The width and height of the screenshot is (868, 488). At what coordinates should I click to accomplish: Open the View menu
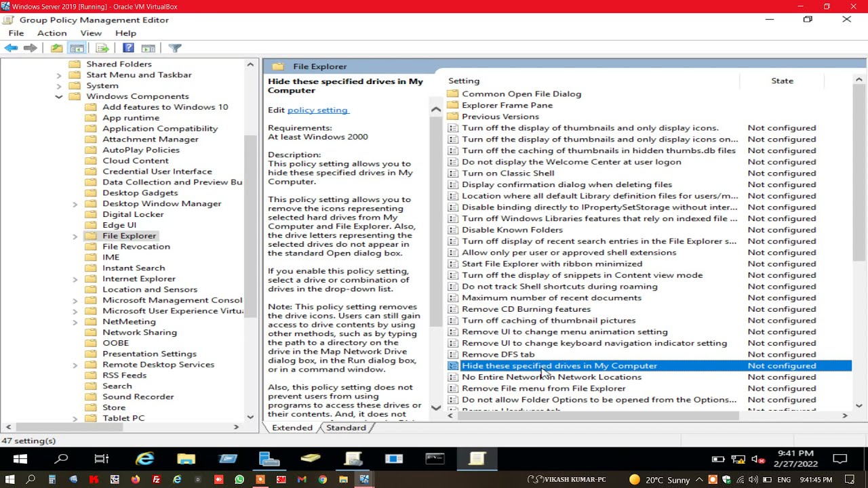point(91,33)
